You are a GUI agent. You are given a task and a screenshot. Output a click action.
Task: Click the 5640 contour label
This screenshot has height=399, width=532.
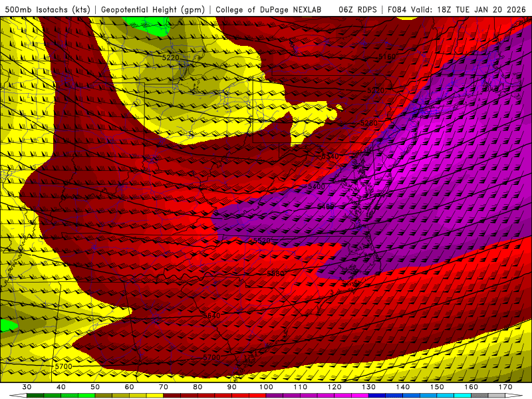[211, 315]
